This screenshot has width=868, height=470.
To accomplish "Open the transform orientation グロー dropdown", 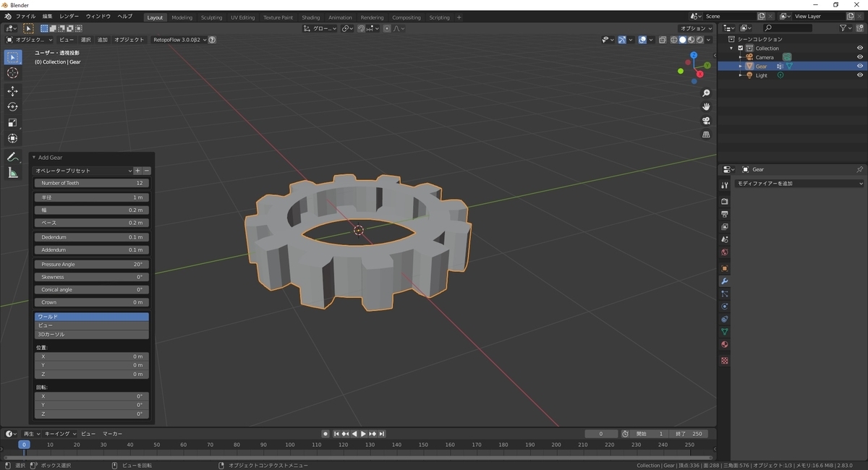I will [320, 28].
